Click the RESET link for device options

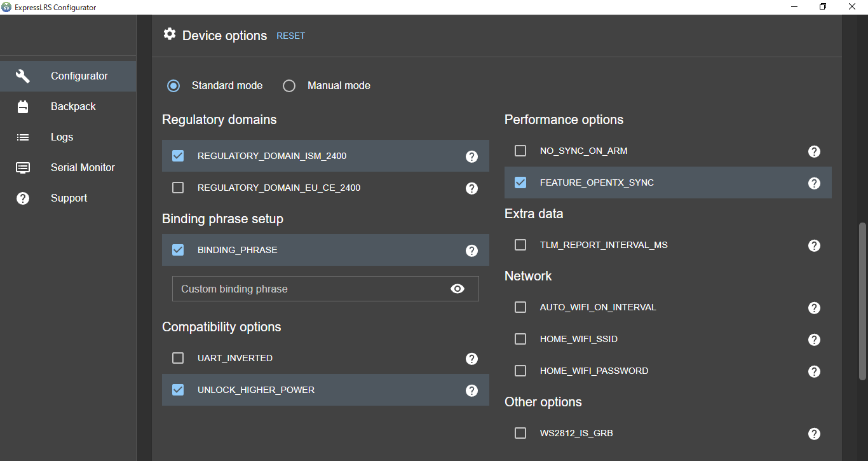[x=290, y=36]
